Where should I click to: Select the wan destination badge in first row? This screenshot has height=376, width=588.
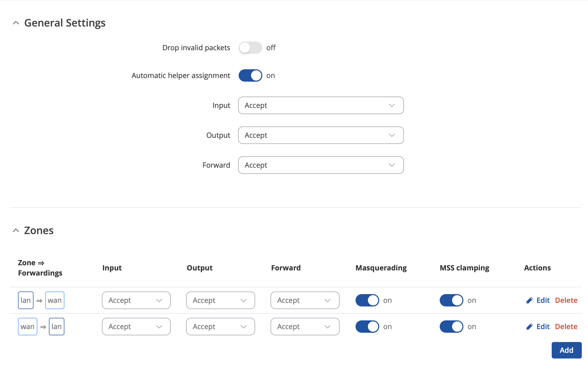(x=55, y=300)
